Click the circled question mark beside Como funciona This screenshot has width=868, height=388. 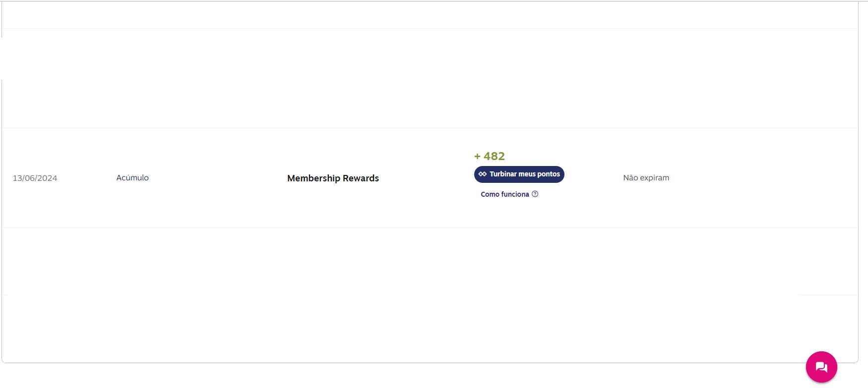(x=535, y=194)
